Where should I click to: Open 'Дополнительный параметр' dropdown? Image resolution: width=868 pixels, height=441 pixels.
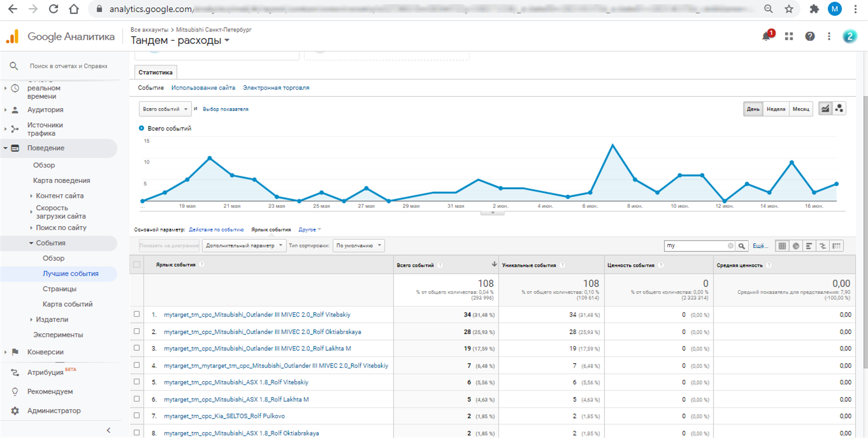244,246
